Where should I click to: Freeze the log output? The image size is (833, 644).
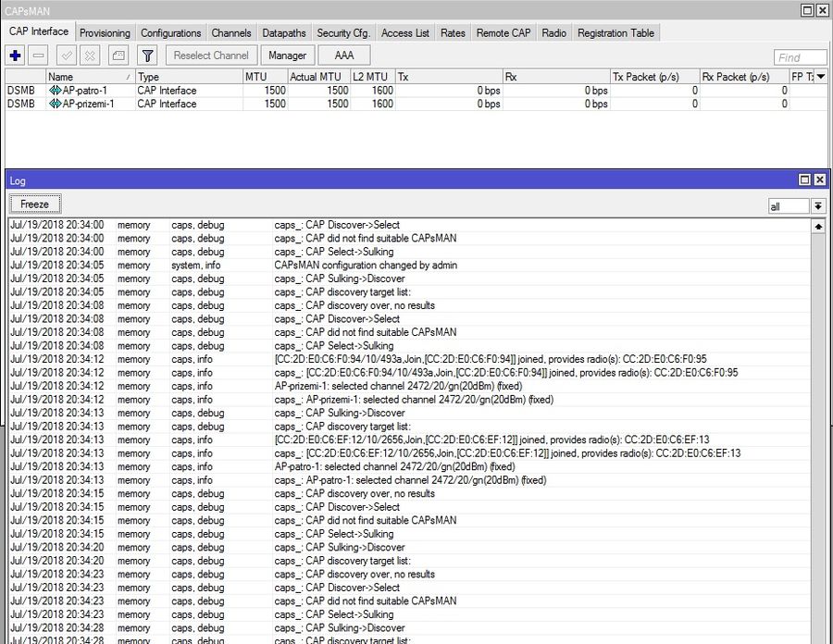pos(35,204)
